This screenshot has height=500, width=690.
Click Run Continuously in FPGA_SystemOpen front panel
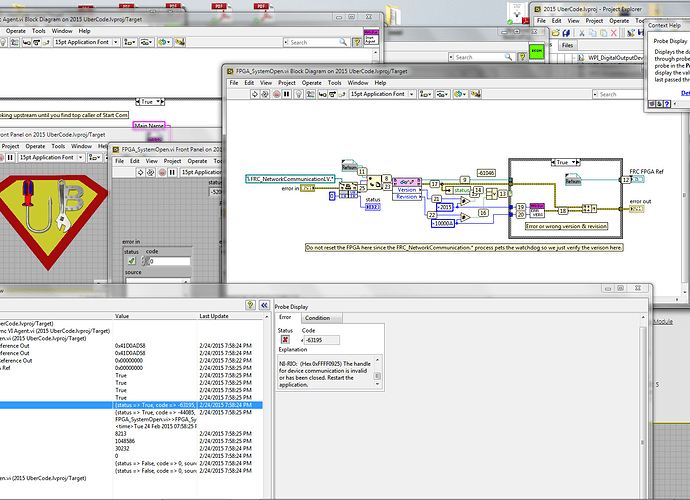tap(150, 173)
